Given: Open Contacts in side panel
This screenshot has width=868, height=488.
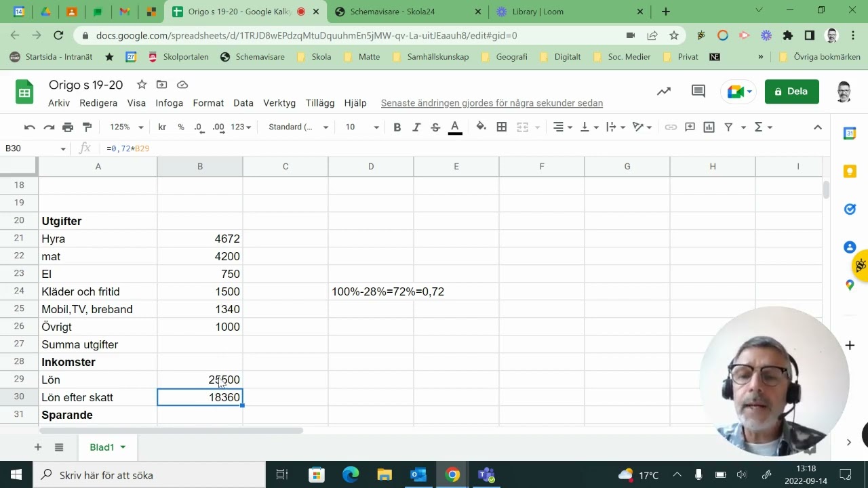Looking at the screenshot, I should pyautogui.click(x=850, y=247).
